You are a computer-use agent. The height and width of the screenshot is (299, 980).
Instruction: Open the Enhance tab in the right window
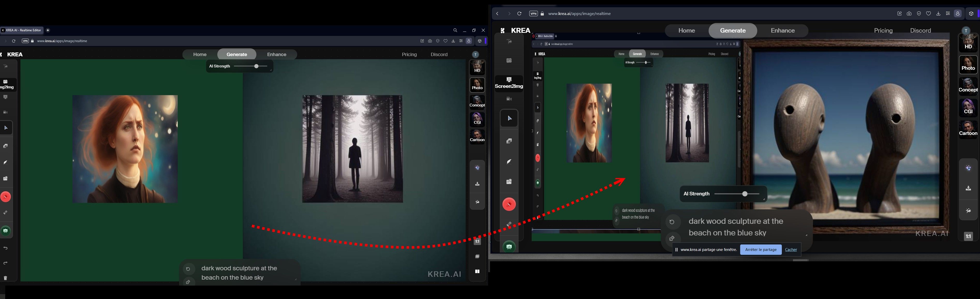(783, 31)
